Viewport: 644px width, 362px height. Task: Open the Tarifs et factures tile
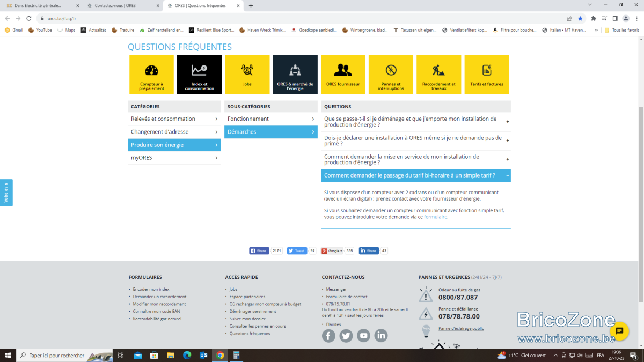click(487, 75)
